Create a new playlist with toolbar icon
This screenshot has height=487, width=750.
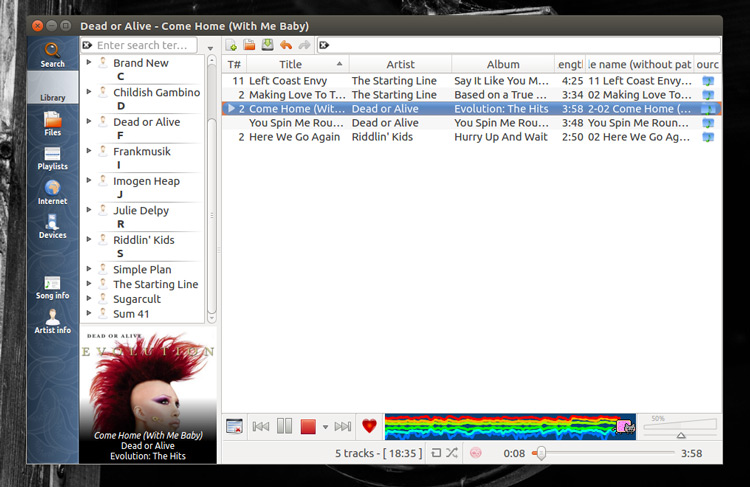(x=232, y=45)
